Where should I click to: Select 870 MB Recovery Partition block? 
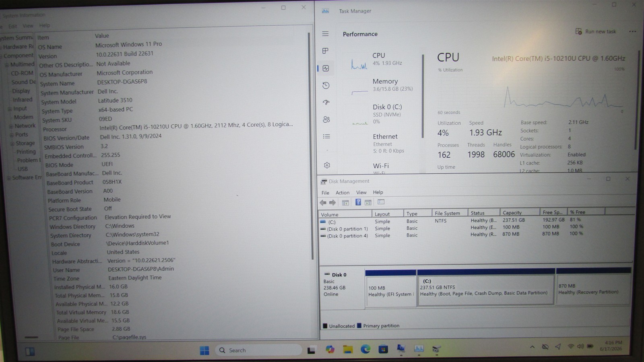click(x=593, y=286)
